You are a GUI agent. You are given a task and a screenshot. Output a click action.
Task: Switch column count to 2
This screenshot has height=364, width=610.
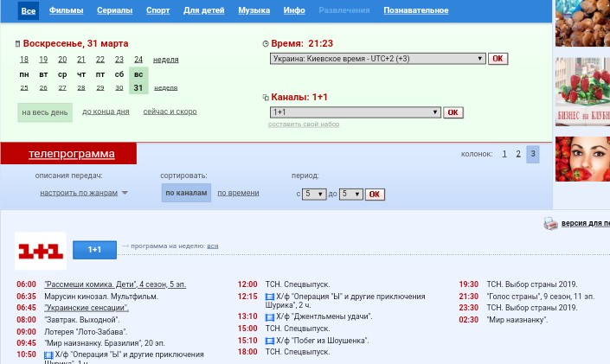[518, 154]
